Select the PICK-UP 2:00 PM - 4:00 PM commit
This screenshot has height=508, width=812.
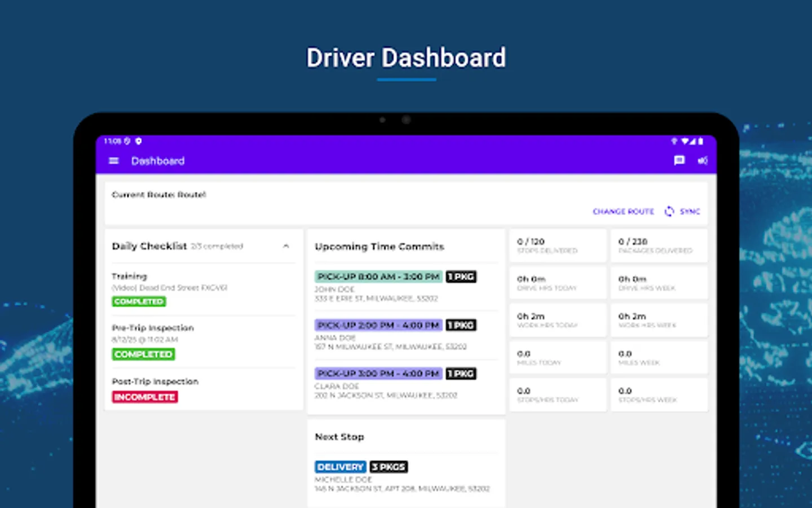[x=378, y=325]
